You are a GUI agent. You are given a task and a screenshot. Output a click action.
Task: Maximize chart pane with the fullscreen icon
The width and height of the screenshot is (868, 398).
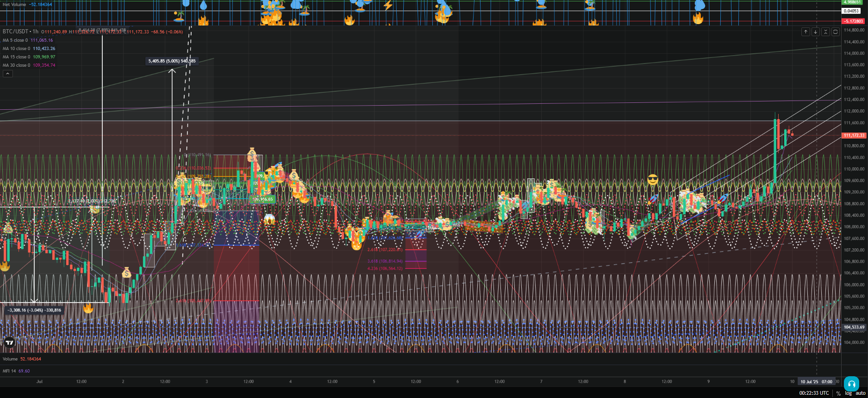point(835,32)
